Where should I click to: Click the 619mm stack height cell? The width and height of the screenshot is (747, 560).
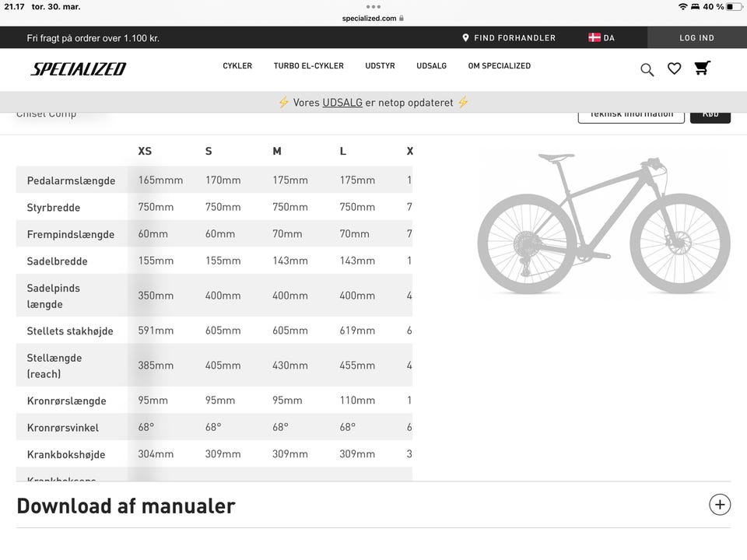coord(357,331)
